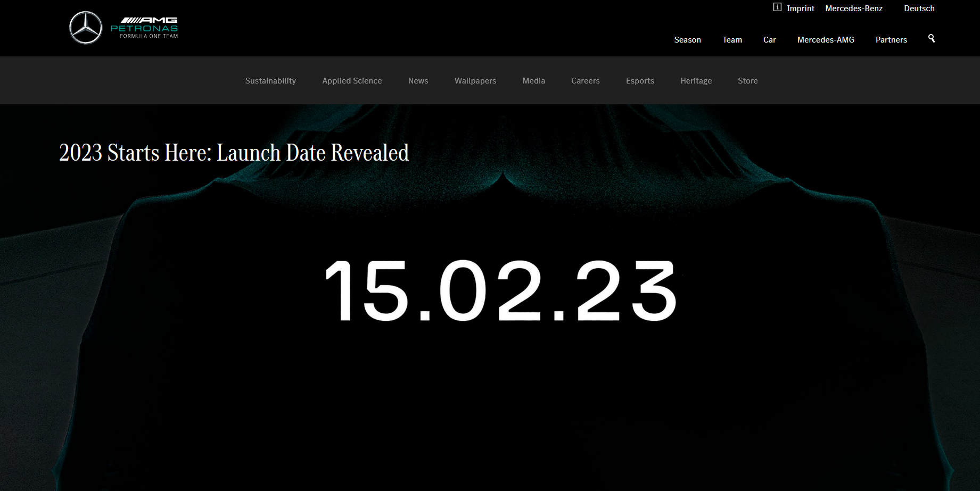Open the Mercedes-AMG menu
980x491 pixels.
tap(826, 40)
